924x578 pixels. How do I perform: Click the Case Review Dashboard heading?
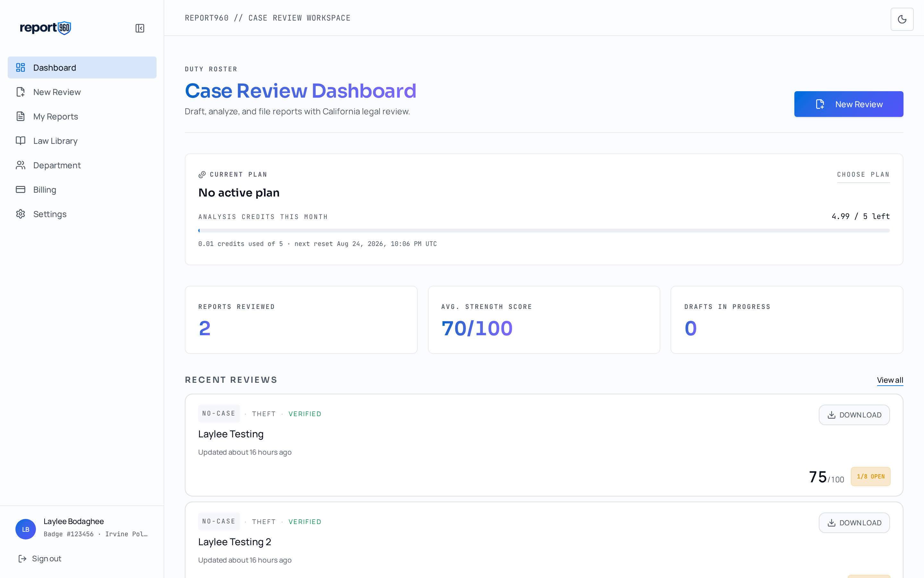pos(301,91)
